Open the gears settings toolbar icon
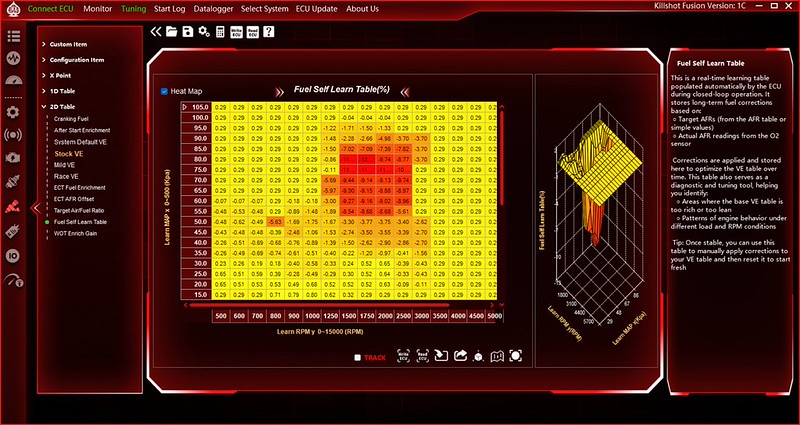This screenshot has width=800, height=425. [204, 32]
